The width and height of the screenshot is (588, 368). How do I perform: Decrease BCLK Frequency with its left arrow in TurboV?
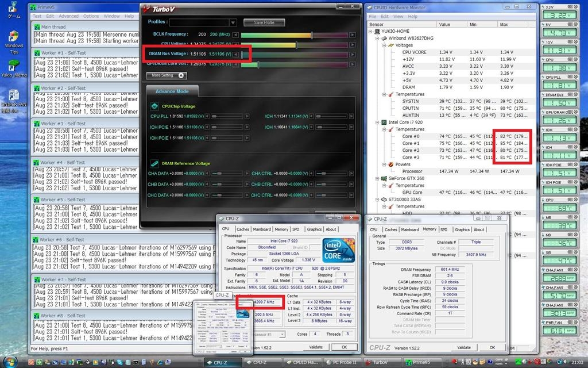[235, 34]
